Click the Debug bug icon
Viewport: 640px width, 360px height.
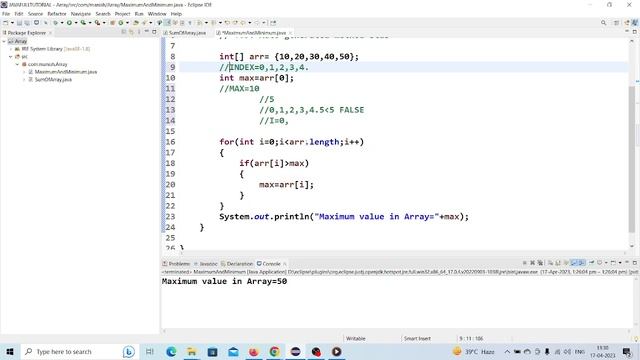click(56, 23)
